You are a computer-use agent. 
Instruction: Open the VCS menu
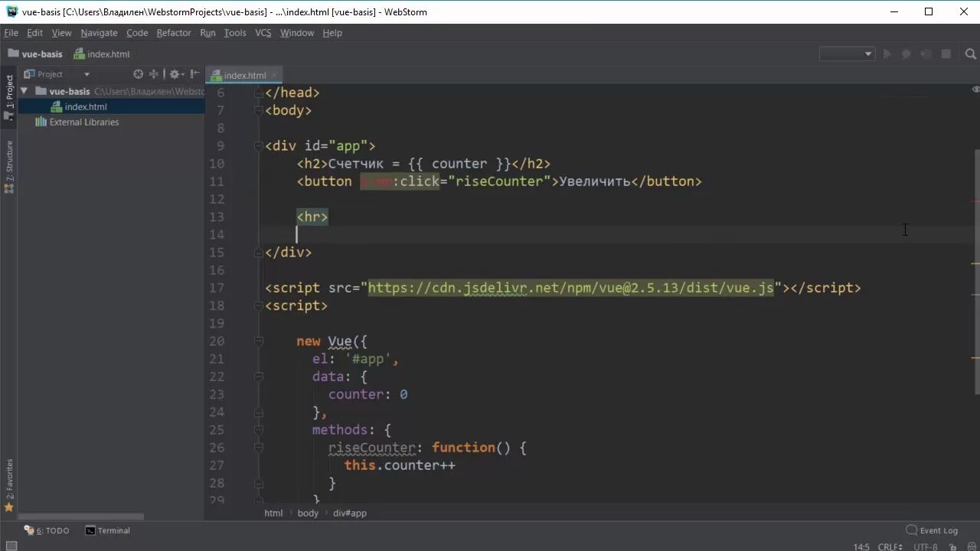point(263,33)
